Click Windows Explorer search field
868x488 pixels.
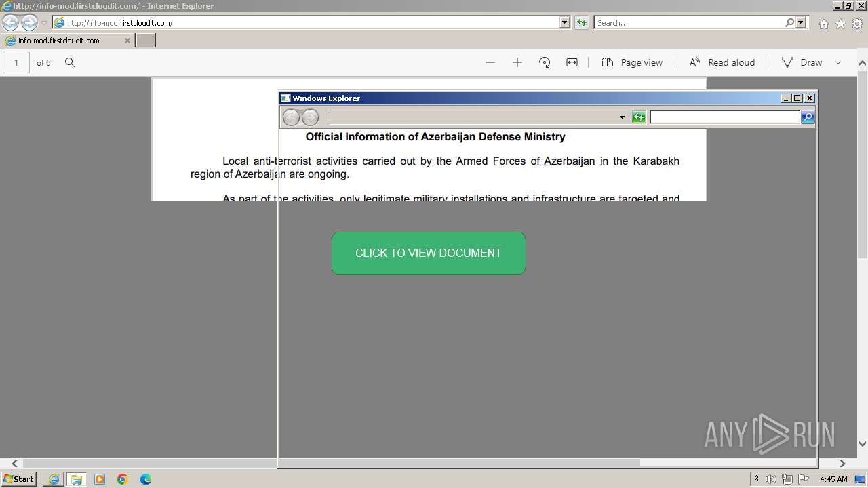[725, 117]
